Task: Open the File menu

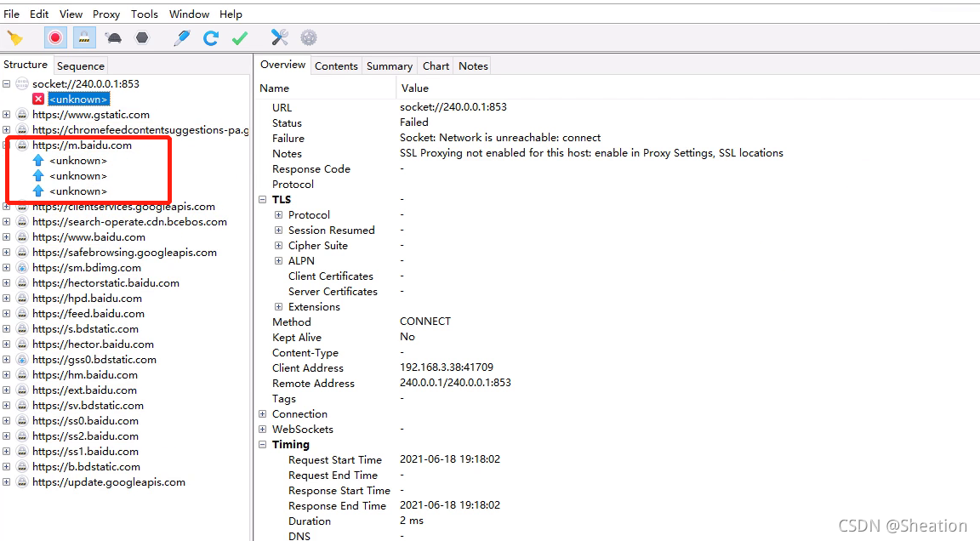Action: (x=11, y=14)
